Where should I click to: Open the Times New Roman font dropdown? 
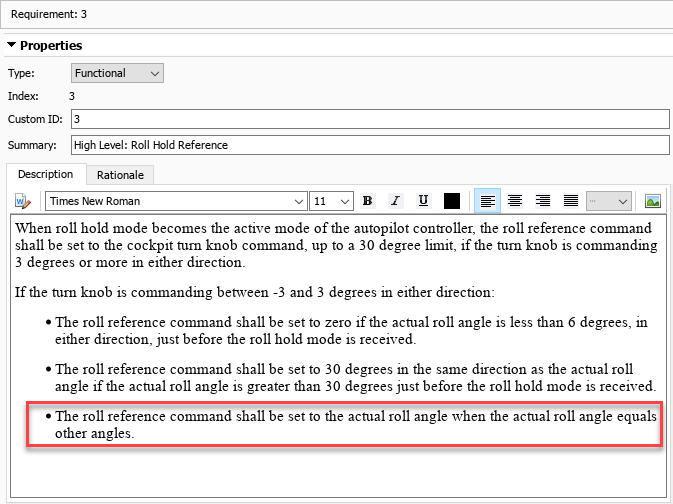pos(176,201)
